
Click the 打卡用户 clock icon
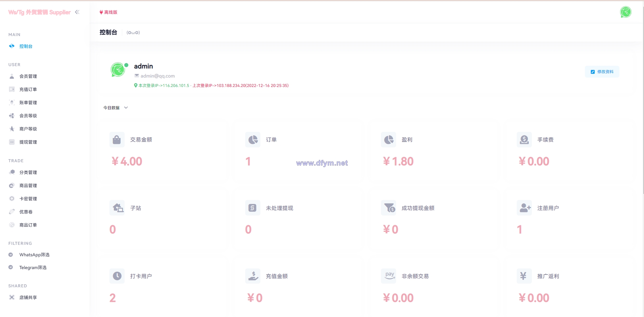pos(117,276)
